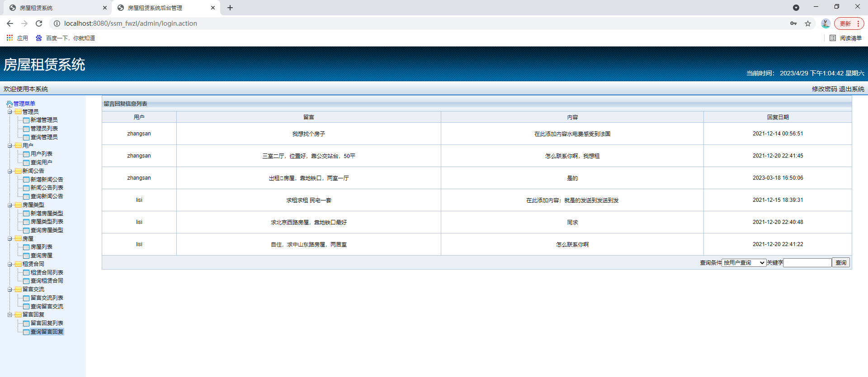The image size is (868, 377).
Task: Open 新增管理员 in the menu tree
Action: (44, 120)
